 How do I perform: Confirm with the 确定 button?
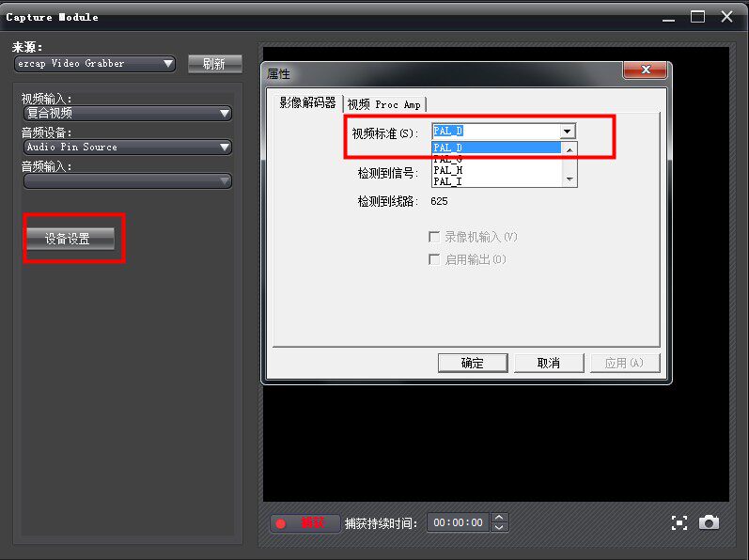tap(473, 363)
